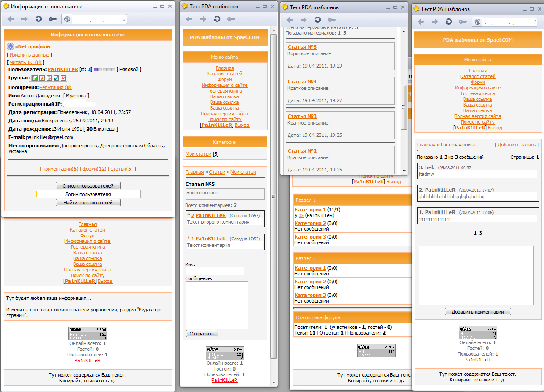
Task: Open форум(12) link in user info
Action: [x=95, y=169]
